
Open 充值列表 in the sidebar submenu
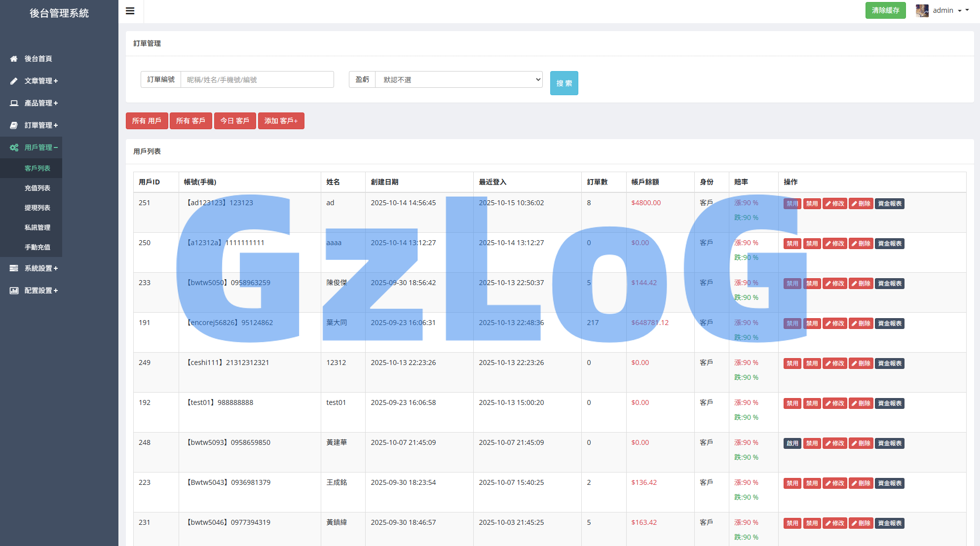38,188
